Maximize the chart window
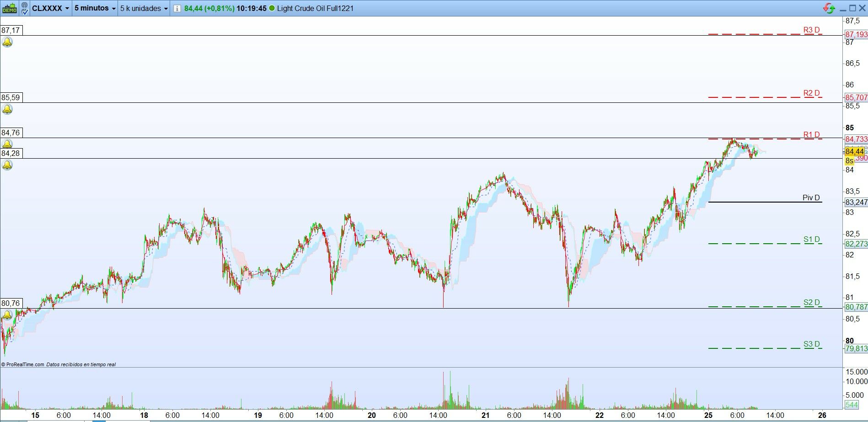 [852, 8]
